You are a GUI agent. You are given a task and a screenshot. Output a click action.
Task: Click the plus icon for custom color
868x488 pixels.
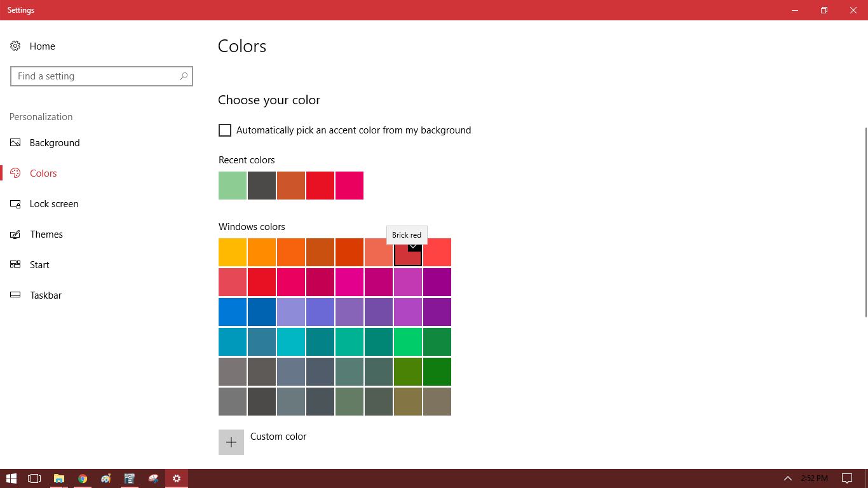(231, 442)
